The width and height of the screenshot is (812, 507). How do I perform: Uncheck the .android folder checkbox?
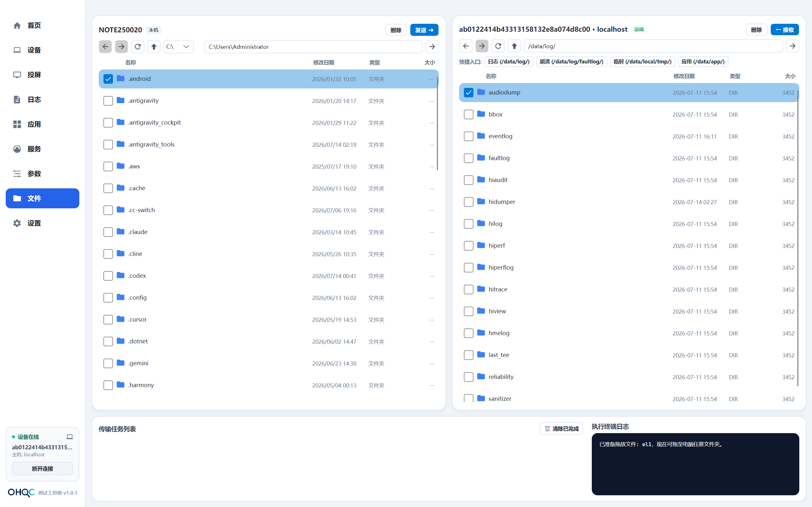[x=108, y=79]
